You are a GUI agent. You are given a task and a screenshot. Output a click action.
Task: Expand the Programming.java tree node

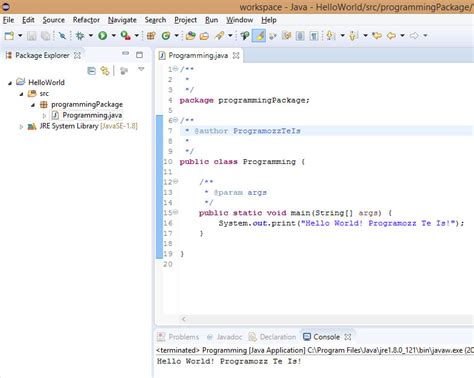click(44, 116)
